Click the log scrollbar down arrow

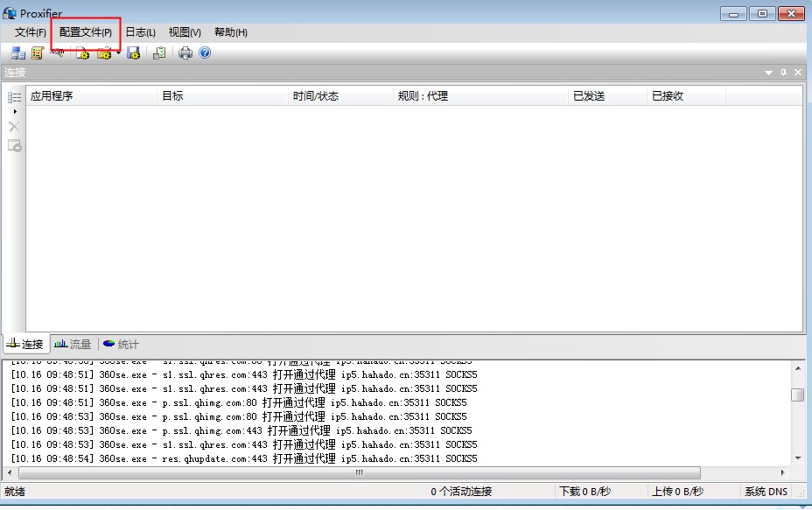pos(798,458)
